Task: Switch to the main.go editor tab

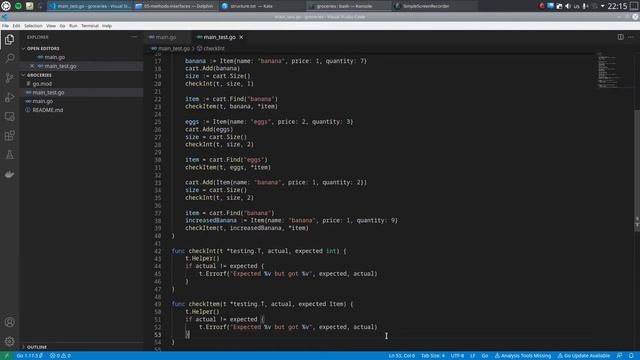Action: (167, 37)
